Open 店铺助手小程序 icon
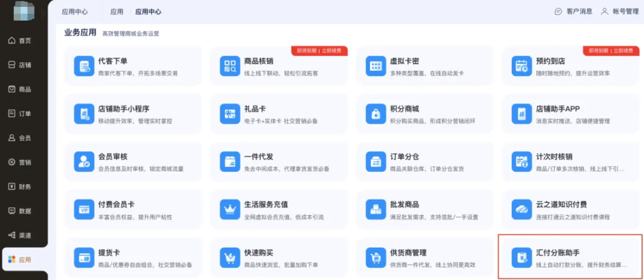 (x=84, y=114)
